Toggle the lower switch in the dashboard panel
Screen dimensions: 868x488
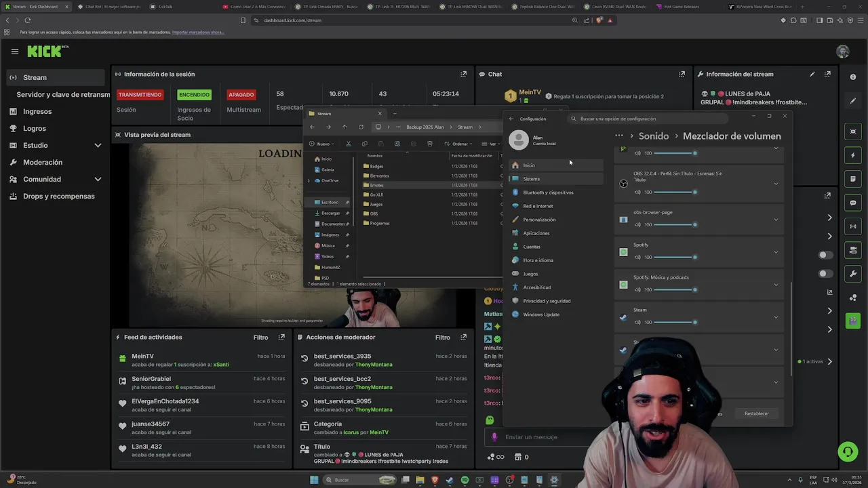click(825, 274)
